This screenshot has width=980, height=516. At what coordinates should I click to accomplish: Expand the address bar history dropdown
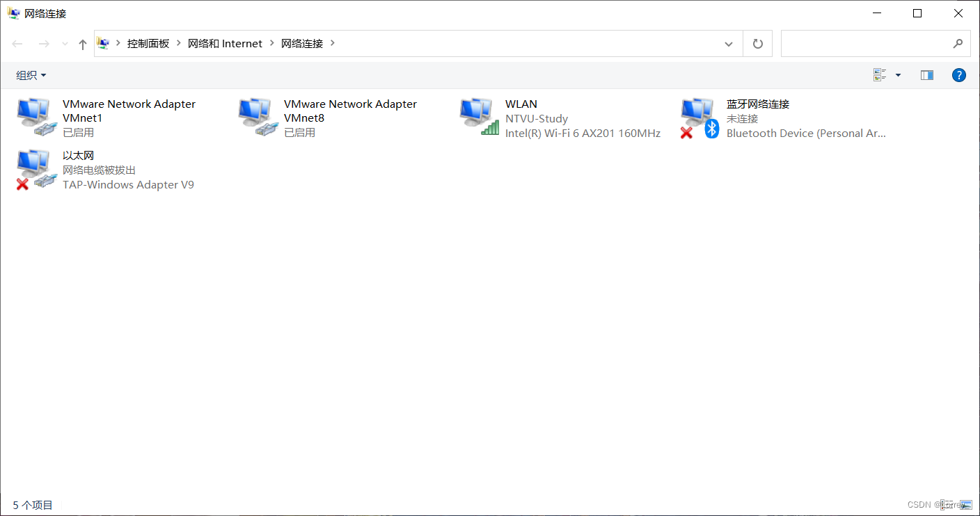pos(729,44)
